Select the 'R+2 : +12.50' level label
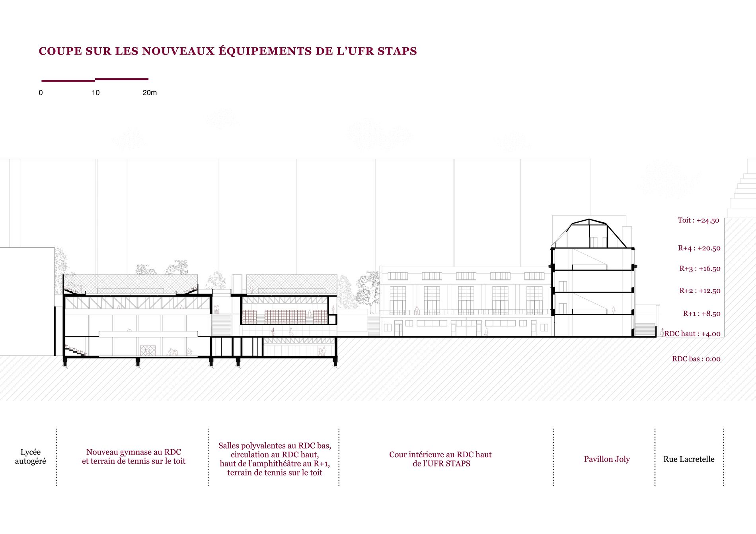Screen dimensions: 756x534 [699, 291]
